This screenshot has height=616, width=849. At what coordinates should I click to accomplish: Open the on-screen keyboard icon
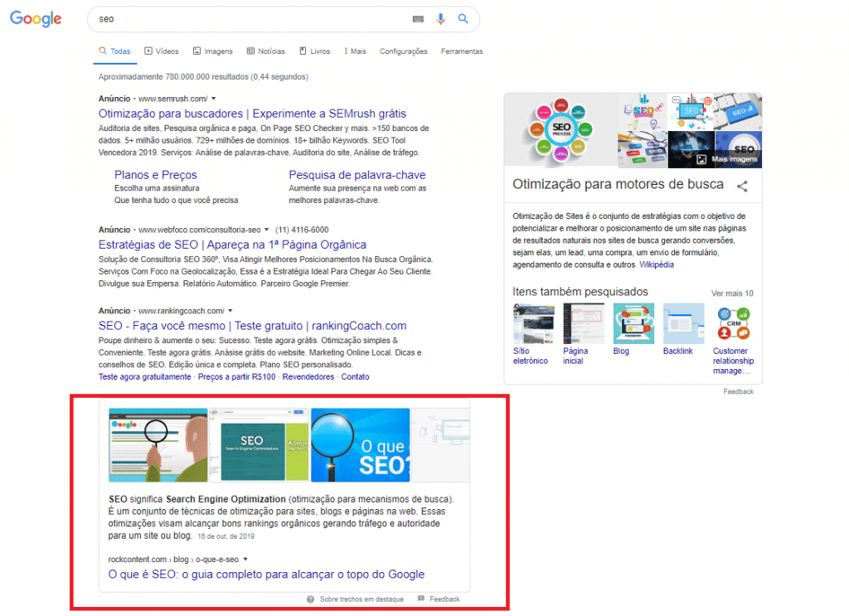click(x=418, y=19)
